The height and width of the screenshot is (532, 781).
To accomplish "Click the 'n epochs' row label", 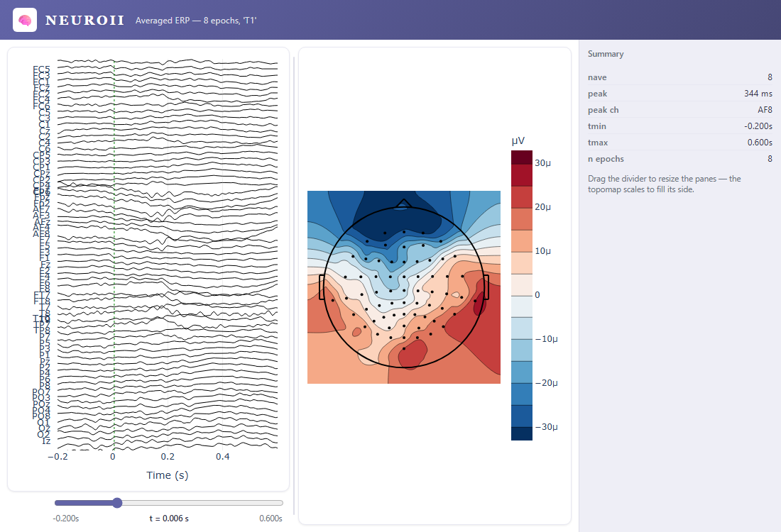I will 606,160.
